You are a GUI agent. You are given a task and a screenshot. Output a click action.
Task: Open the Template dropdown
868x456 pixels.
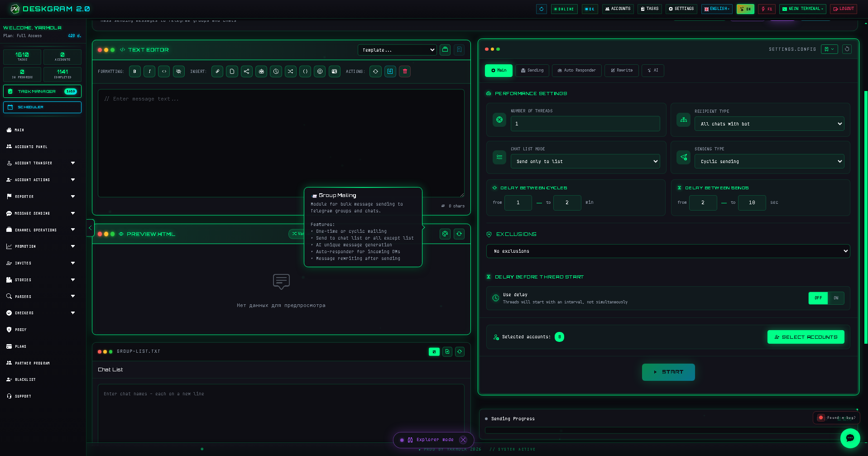click(397, 50)
